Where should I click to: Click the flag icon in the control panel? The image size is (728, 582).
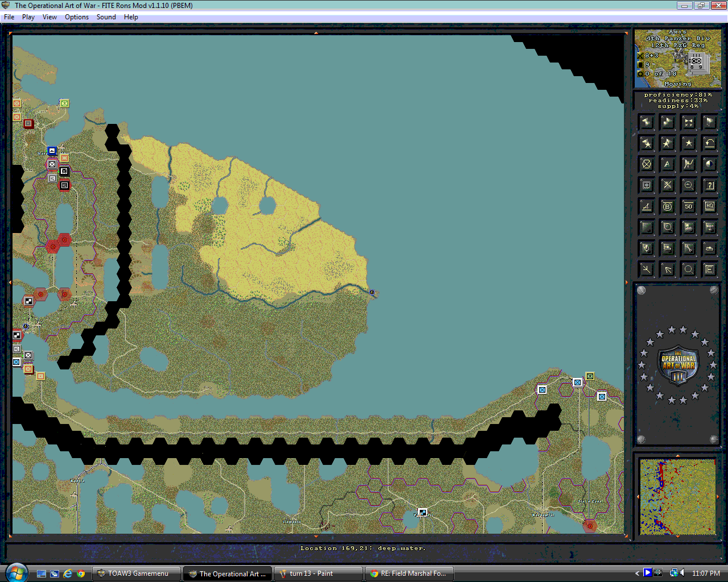tap(710, 122)
